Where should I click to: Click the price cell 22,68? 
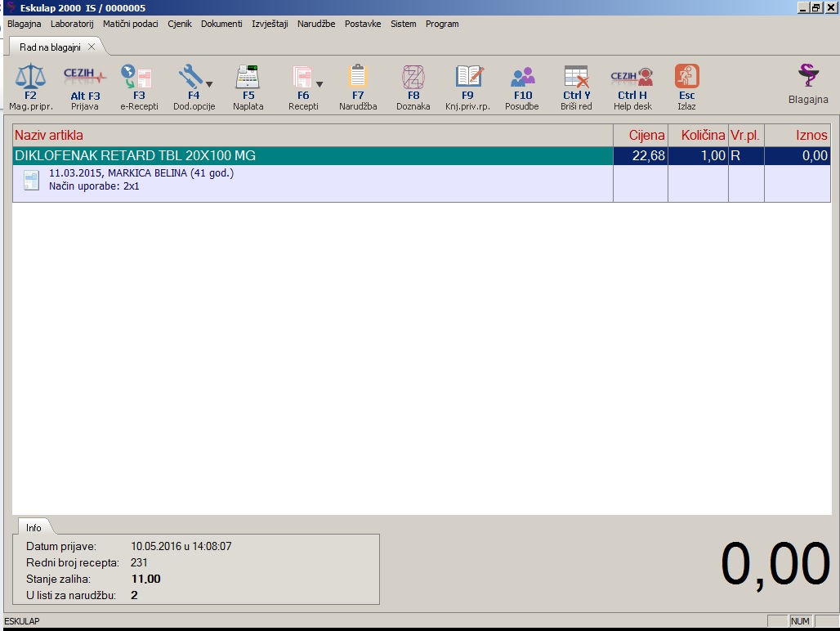(641, 155)
